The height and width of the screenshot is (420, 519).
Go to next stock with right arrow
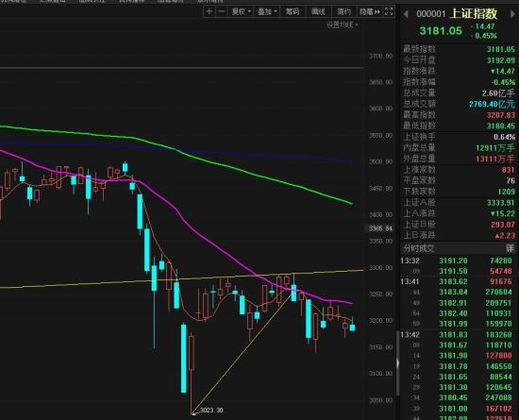point(513,14)
